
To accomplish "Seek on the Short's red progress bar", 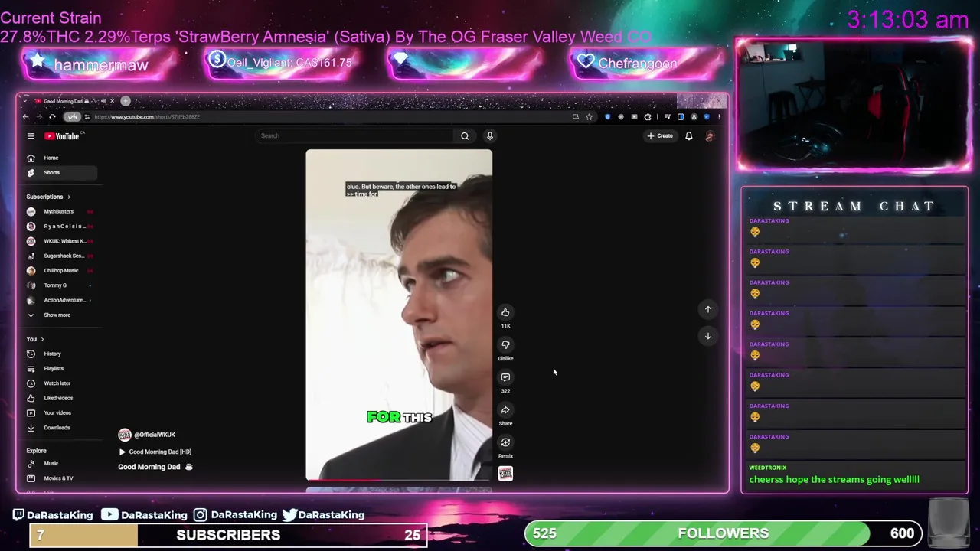I will point(399,481).
